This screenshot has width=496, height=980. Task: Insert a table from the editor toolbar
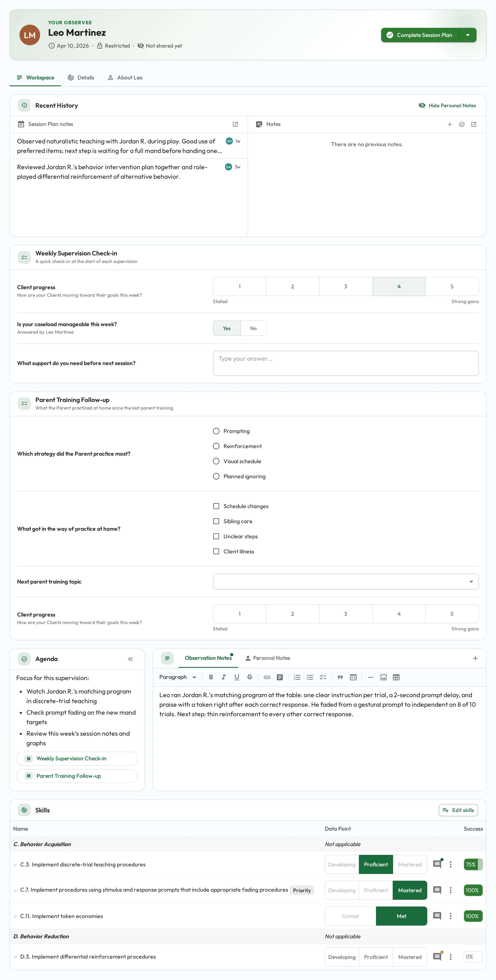396,677
